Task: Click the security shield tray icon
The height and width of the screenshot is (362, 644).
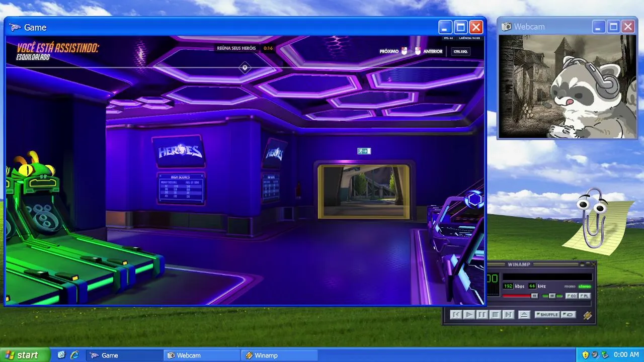Action: (585, 355)
